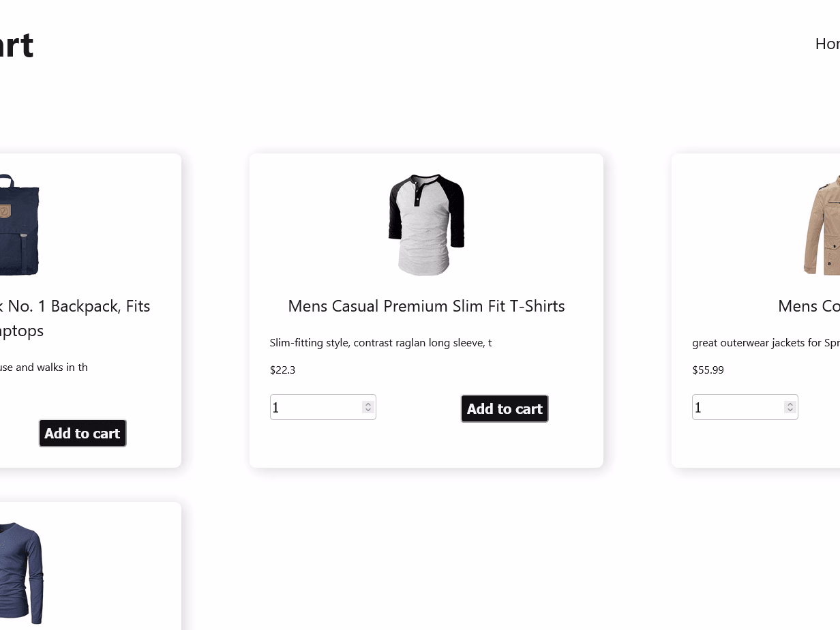Select the jacket quantity input field
Viewport: 840px width, 630px height.
click(x=736, y=407)
